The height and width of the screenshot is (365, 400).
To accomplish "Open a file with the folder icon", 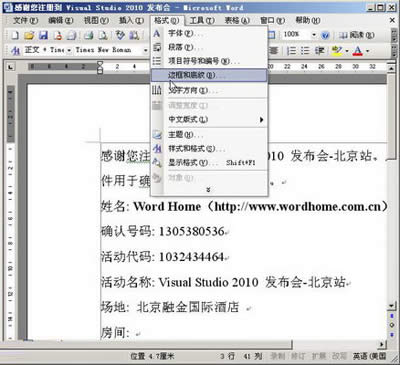I will 29,35.
